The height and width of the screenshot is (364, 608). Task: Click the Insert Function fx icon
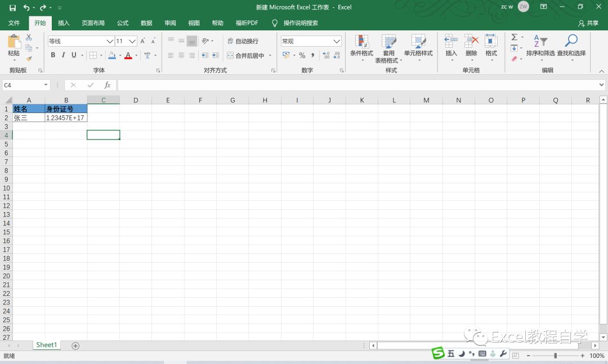[x=108, y=85]
